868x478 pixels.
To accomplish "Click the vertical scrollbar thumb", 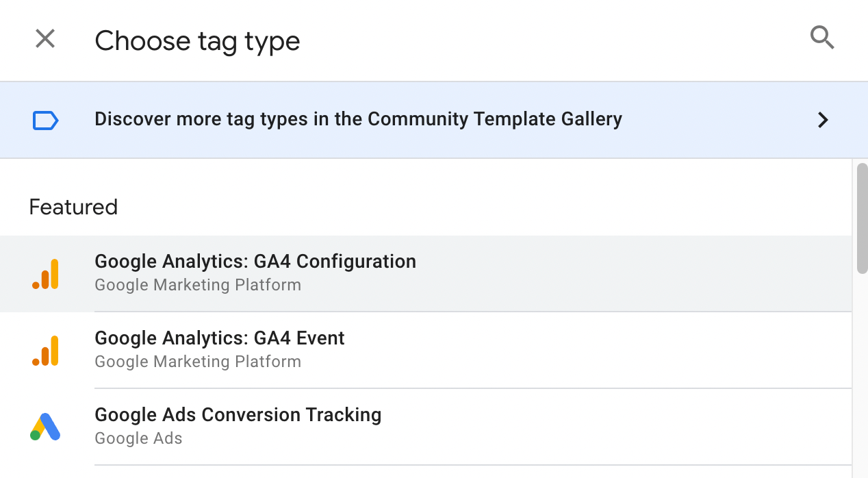I will (862, 218).
